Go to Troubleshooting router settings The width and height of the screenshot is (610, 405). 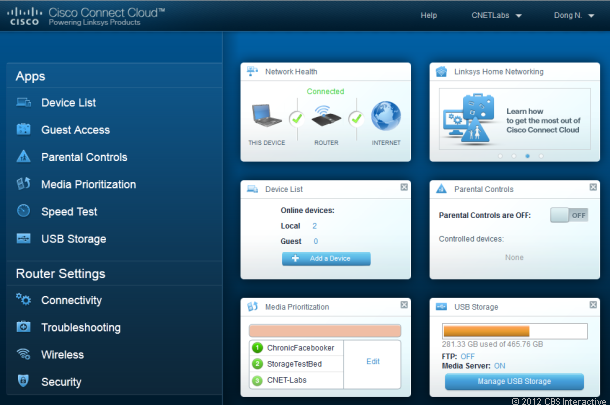click(81, 328)
